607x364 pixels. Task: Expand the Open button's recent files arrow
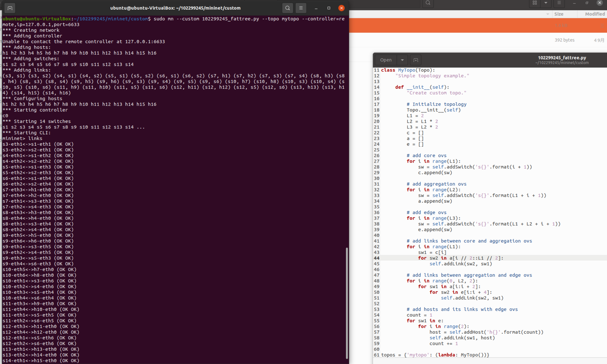[x=402, y=60]
